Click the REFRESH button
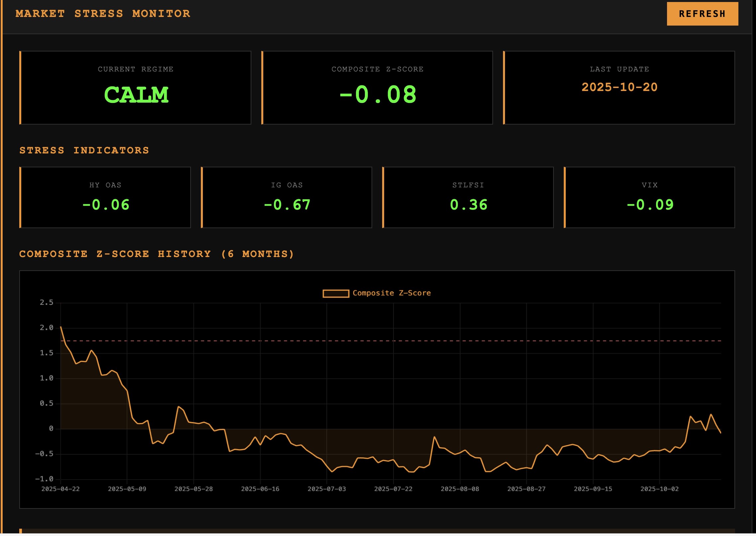The width and height of the screenshot is (756, 536). click(x=702, y=14)
